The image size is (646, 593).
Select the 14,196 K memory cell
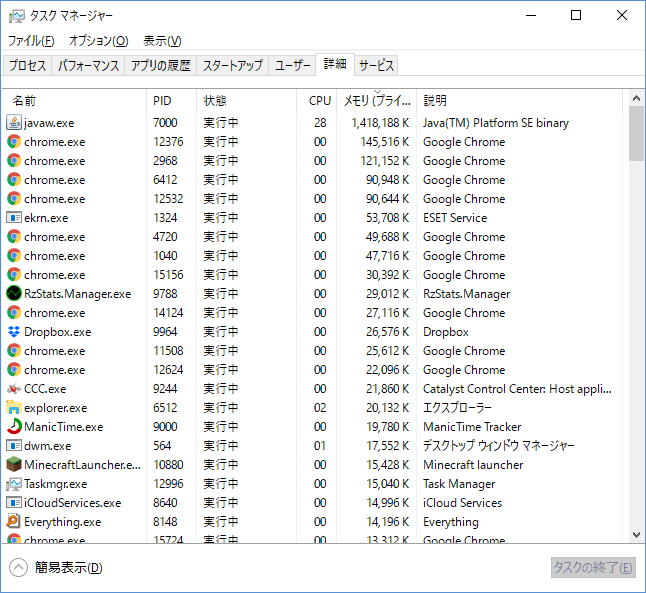pos(388,522)
